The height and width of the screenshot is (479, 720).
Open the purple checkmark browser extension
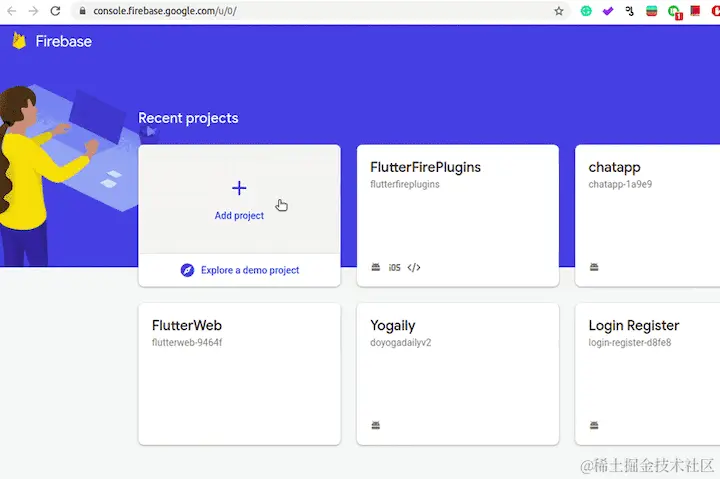[x=608, y=11]
